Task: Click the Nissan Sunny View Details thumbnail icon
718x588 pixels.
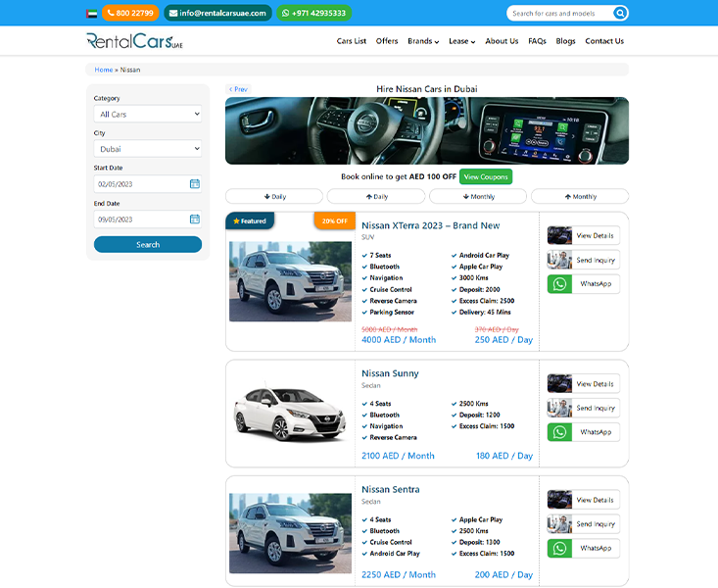Action: pos(559,383)
